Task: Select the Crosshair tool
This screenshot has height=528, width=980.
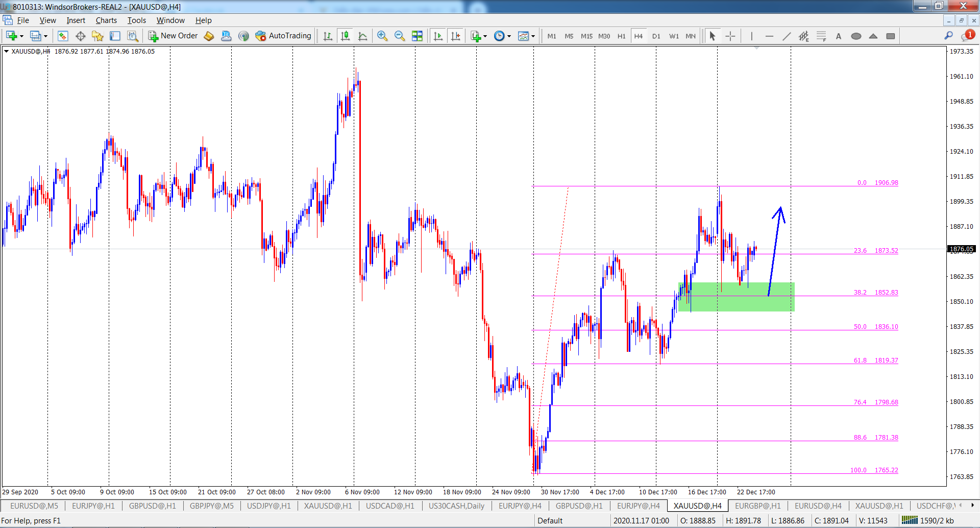Action: (x=730, y=36)
